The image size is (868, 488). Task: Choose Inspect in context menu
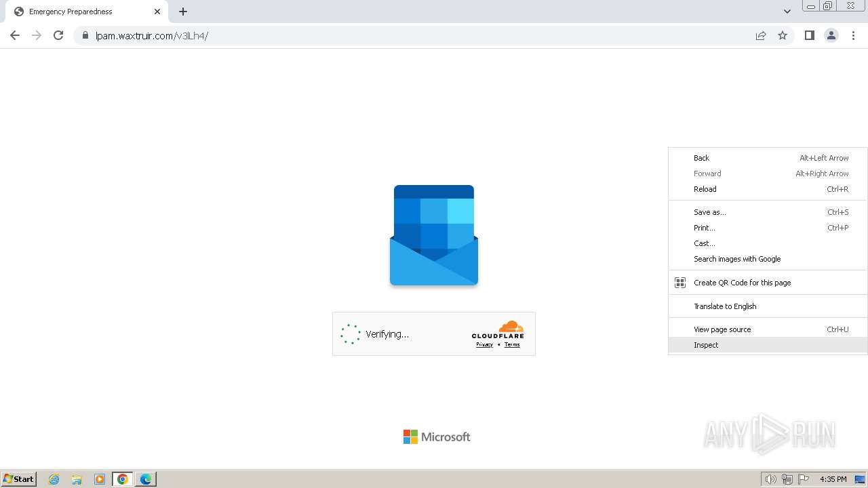768,345
